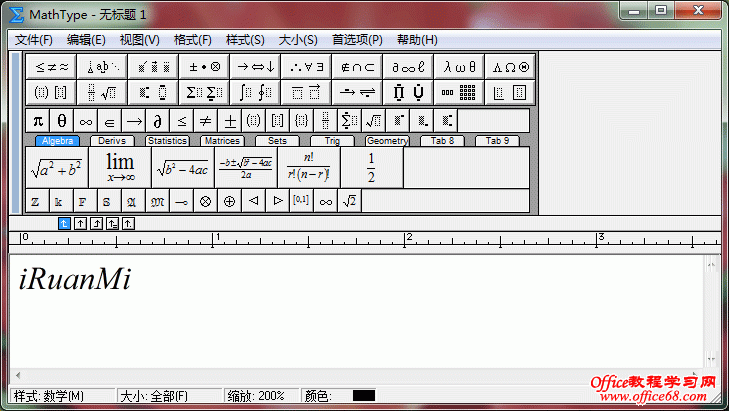This screenshot has height=411, width=729.
Task: Insert the sqrt(a²+b²) expression
Action: (x=57, y=168)
